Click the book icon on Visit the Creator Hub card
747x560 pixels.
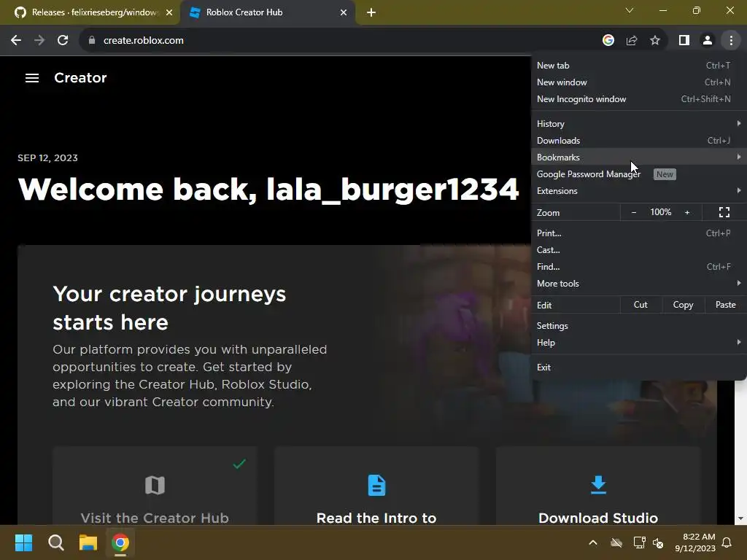[x=155, y=485]
